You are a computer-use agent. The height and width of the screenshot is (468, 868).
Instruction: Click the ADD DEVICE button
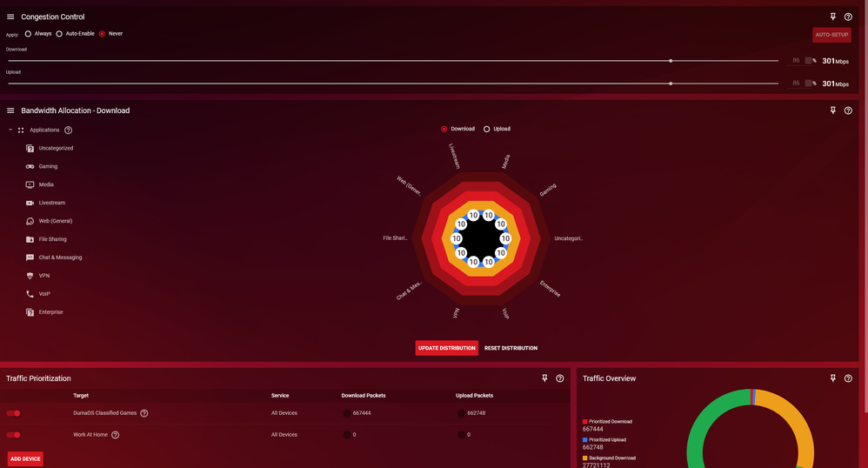coord(25,458)
